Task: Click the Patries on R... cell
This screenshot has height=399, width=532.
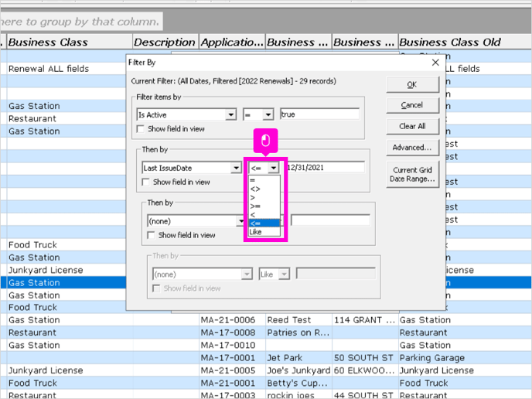Action: [x=298, y=332]
